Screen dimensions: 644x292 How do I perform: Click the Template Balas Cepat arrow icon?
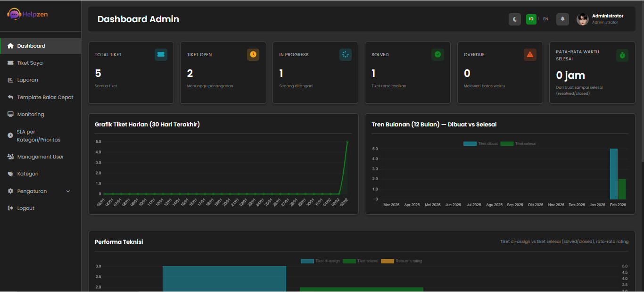pyautogui.click(x=10, y=97)
